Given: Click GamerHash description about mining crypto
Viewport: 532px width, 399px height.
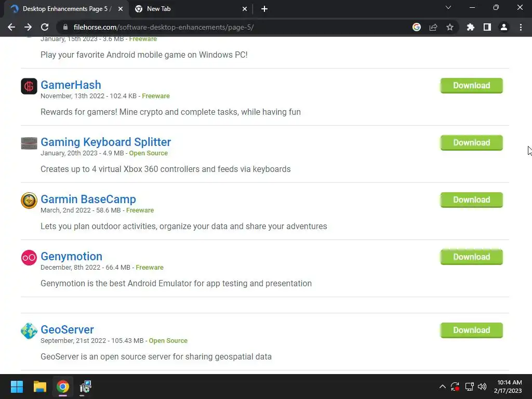Looking at the screenshot, I should tap(170, 112).
